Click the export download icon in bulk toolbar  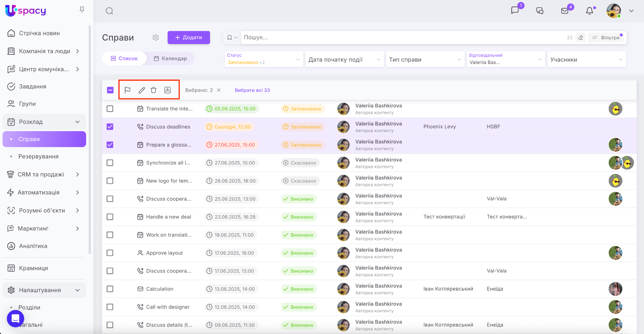pyautogui.click(x=168, y=90)
